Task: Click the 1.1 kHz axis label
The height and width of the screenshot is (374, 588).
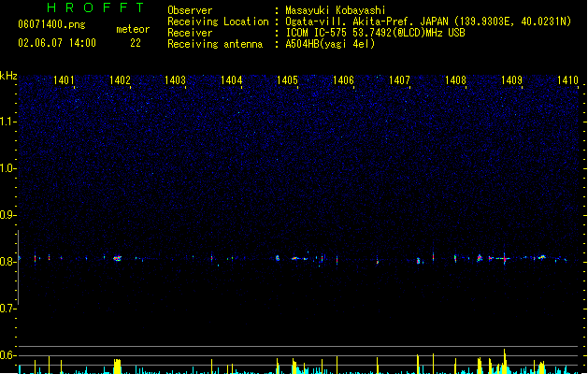Action: [7, 122]
